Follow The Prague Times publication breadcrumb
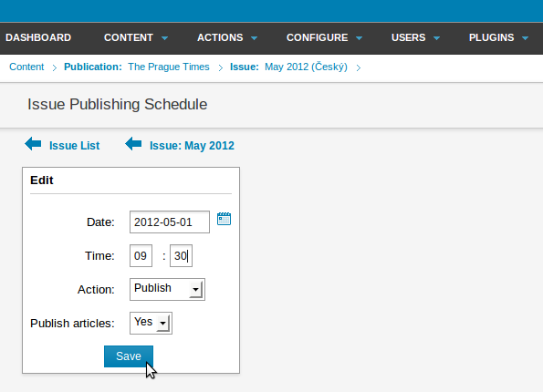Image resolution: width=543 pixels, height=392 pixels. click(x=169, y=67)
